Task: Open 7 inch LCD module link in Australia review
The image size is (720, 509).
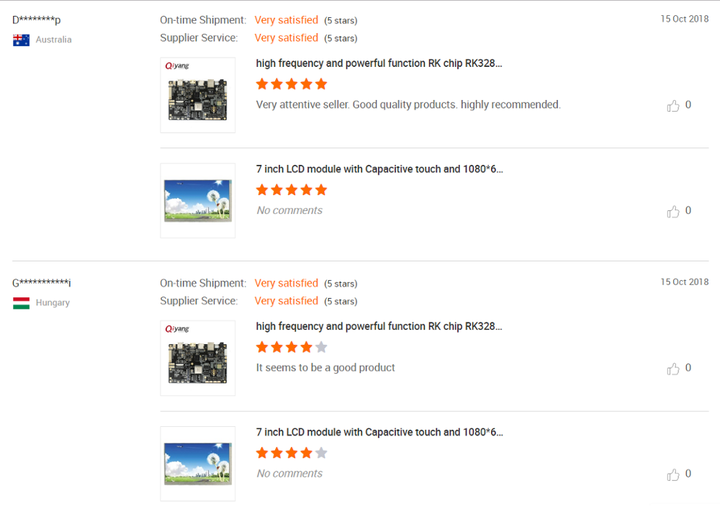Action: [x=379, y=169]
